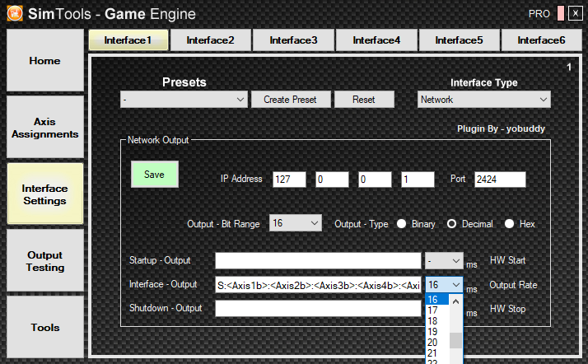Switch to the Interface2 tab
Image resolution: width=588 pixels, height=364 pixels.
click(210, 40)
